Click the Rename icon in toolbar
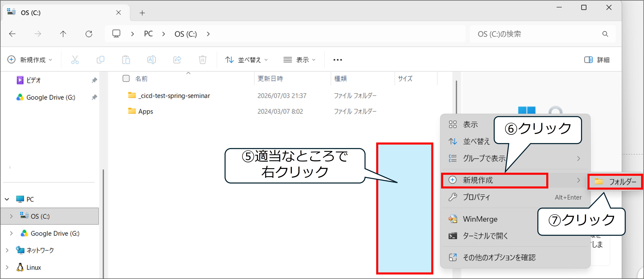The height and width of the screenshot is (279, 644). click(152, 60)
